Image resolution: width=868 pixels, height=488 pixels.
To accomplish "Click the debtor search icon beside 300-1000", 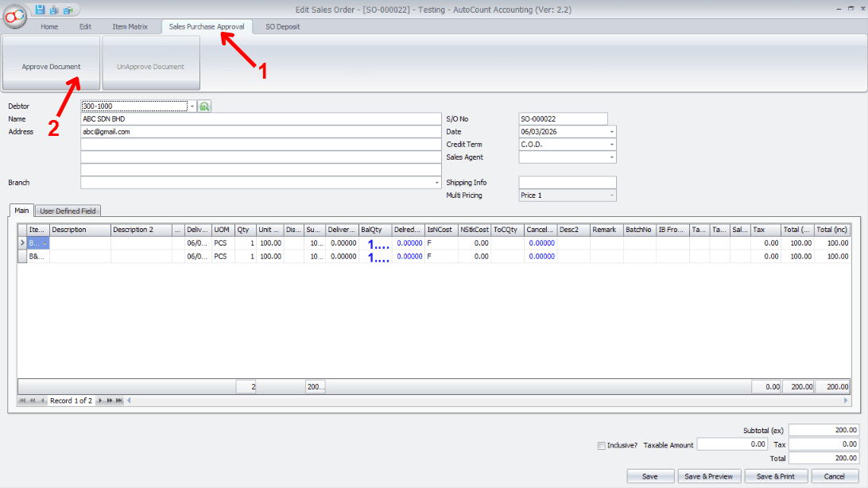I will click(x=204, y=106).
